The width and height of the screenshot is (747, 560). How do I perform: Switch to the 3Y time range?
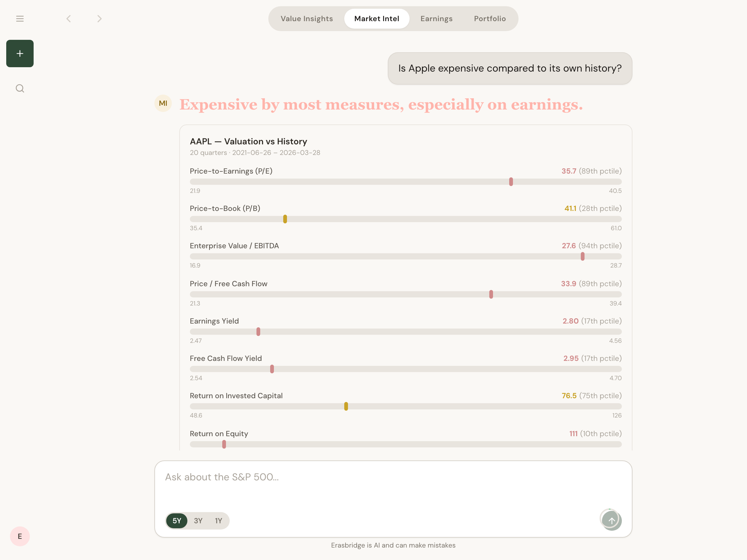click(x=198, y=520)
